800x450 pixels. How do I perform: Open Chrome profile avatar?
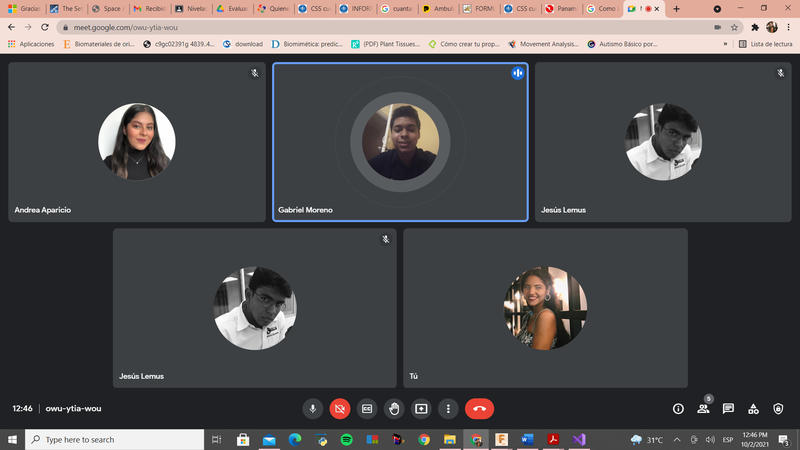[772, 27]
